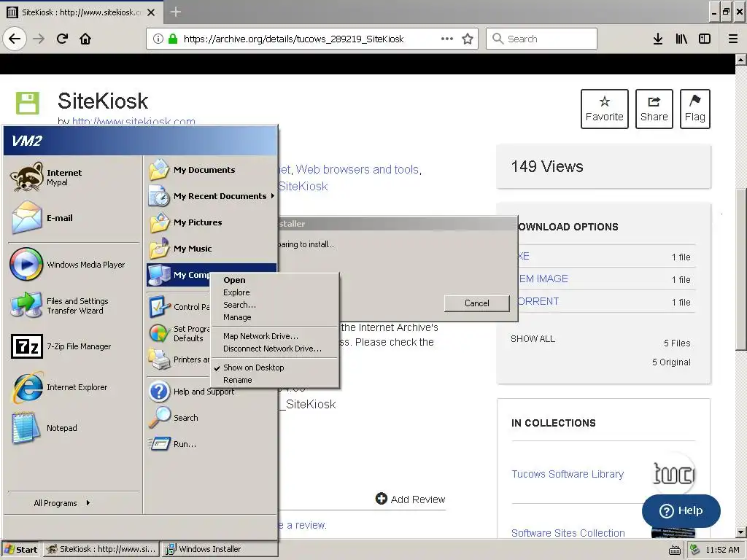Click the page vertical scrollbar up arrow
The width and height of the screenshot is (747, 560).
741,60
